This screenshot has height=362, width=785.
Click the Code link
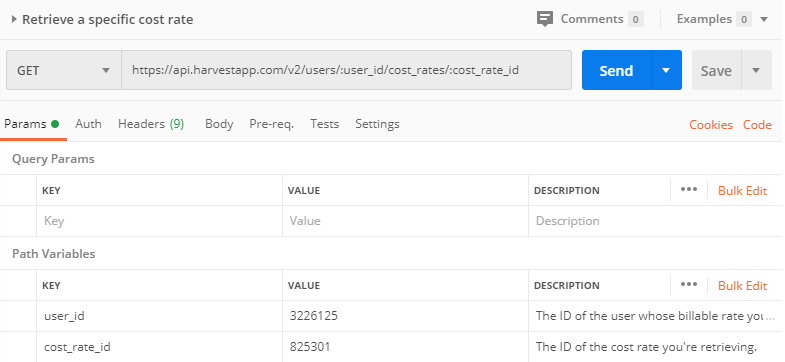pyautogui.click(x=757, y=125)
